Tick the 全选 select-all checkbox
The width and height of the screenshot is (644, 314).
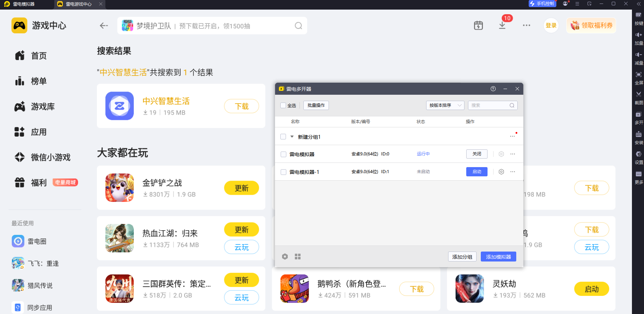pos(283,105)
